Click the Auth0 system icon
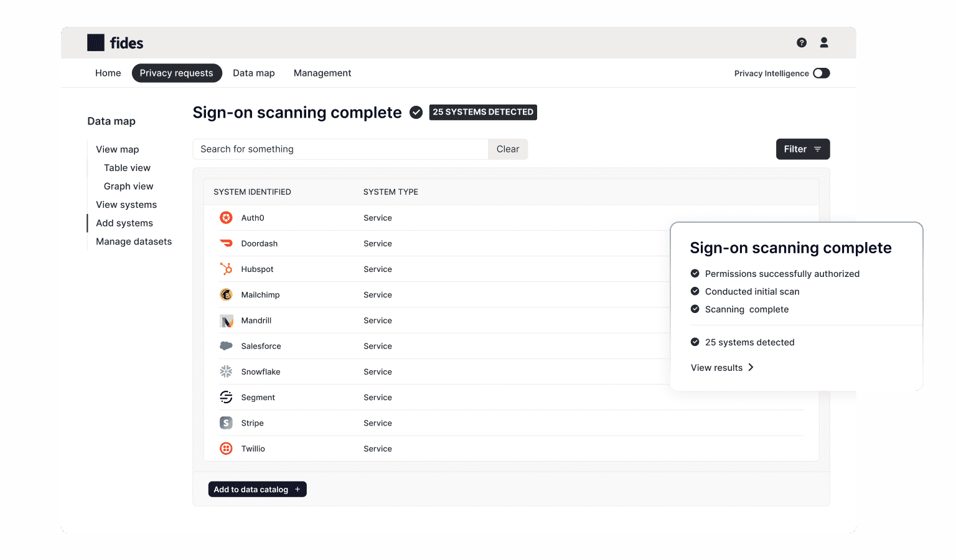 pyautogui.click(x=226, y=218)
